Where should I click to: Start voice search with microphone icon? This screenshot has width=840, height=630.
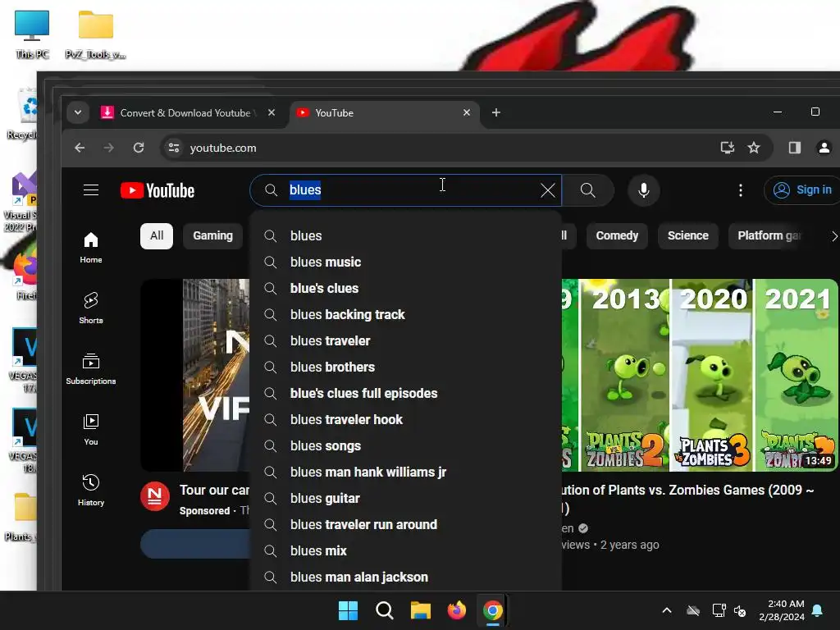click(644, 190)
